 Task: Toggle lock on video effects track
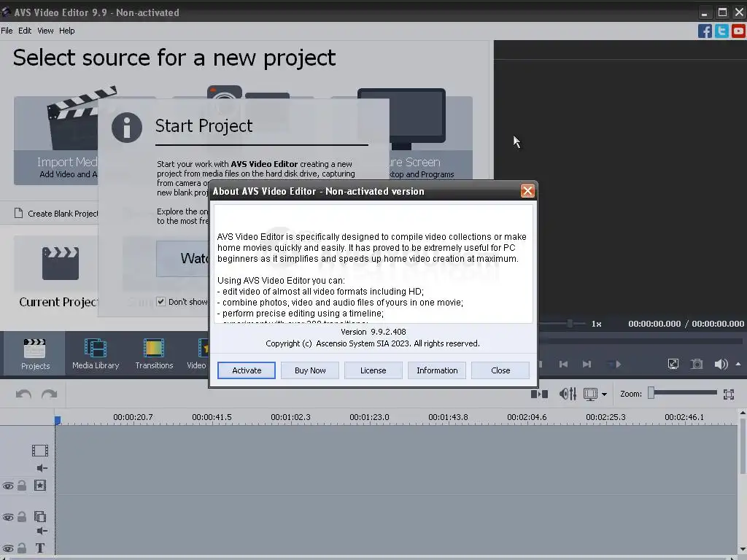pyautogui.click(x=22, y=485)
